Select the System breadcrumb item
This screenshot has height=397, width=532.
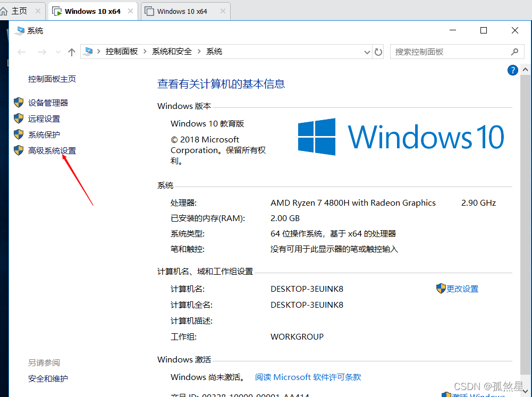[214, 52]
